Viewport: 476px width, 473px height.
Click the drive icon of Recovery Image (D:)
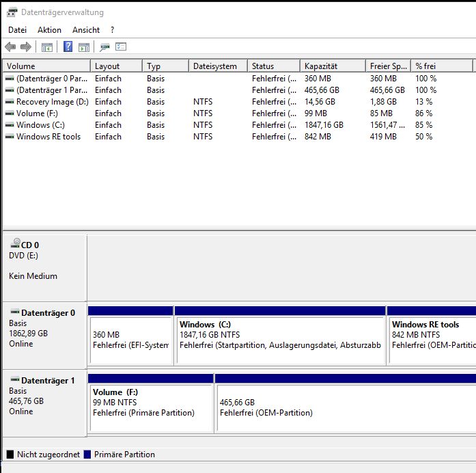point(10,101)
